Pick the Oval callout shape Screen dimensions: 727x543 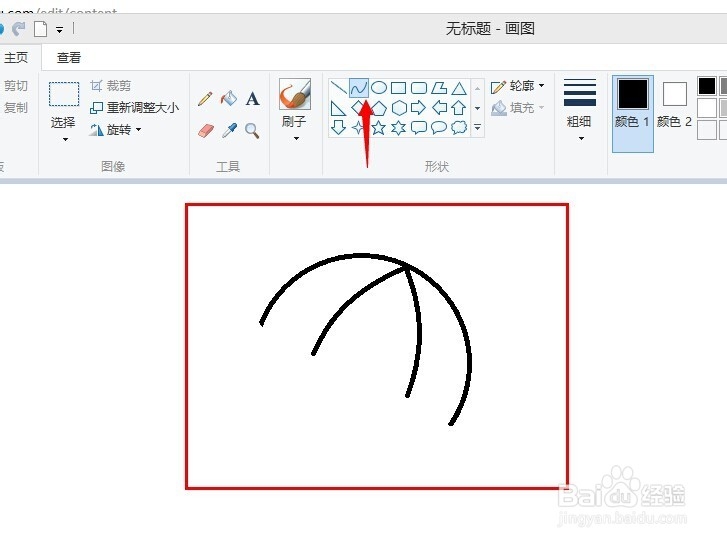(439, 127)
